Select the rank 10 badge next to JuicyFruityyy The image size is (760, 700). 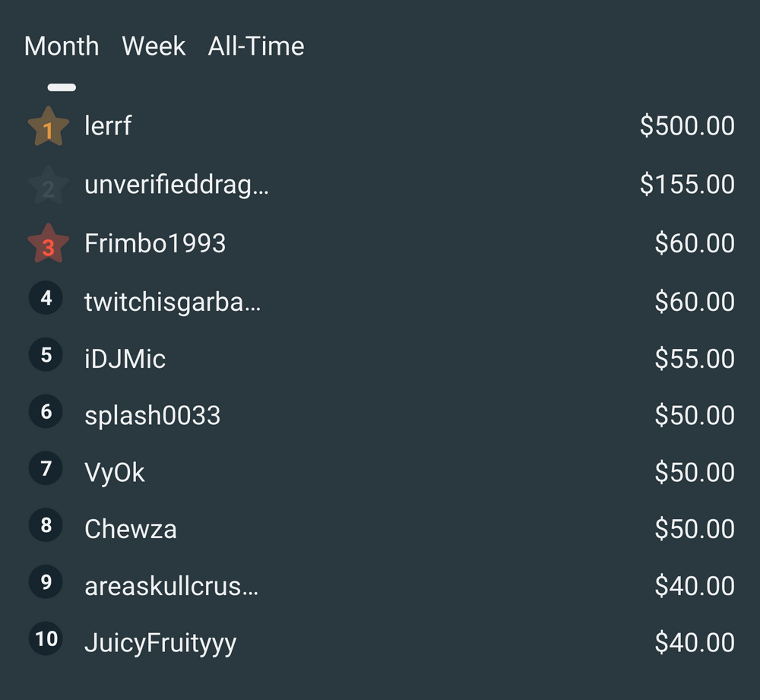coord(46,639)
